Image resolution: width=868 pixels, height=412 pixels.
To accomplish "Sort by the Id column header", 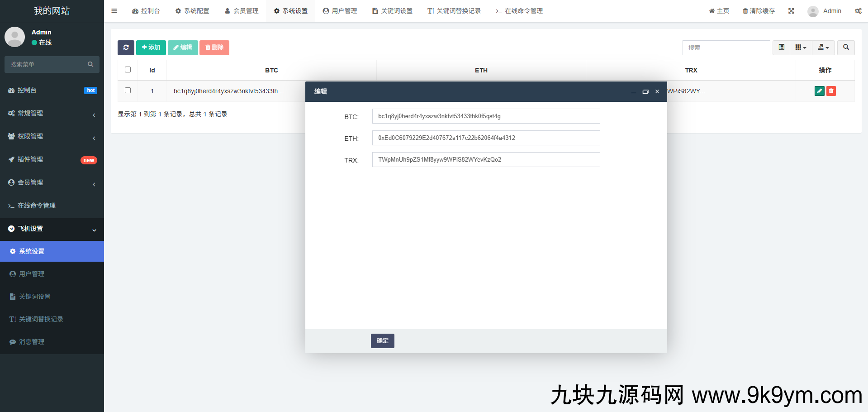I will pos(152,70).
